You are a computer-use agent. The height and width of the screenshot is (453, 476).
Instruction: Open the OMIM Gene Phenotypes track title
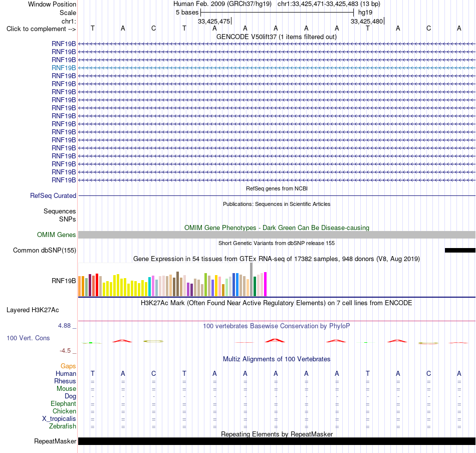pyautogui.click(x=277, y=228)
